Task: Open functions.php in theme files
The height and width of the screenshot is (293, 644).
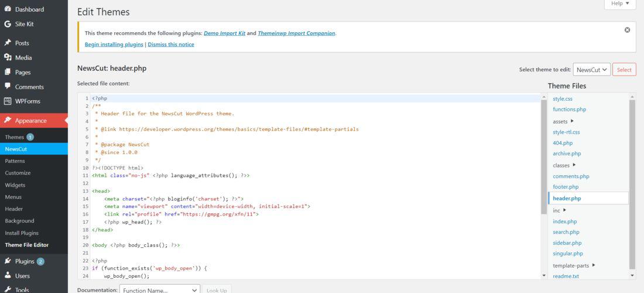Action: point(569,110)
